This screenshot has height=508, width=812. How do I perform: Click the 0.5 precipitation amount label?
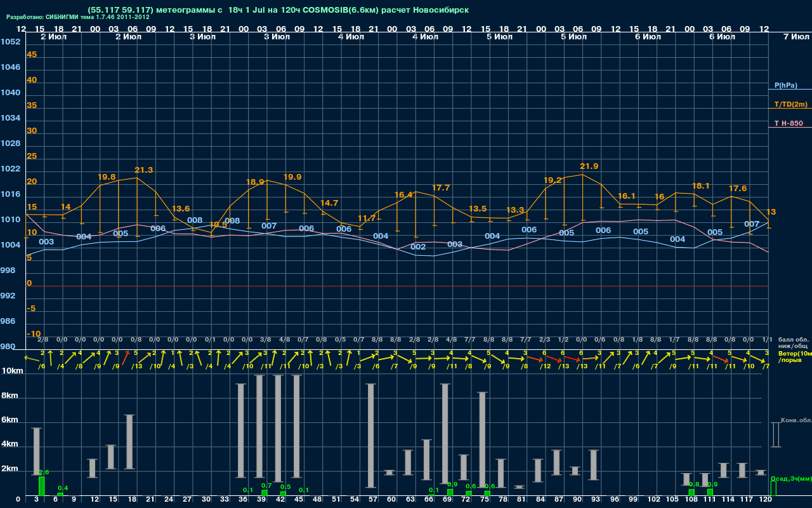(285, 487)
